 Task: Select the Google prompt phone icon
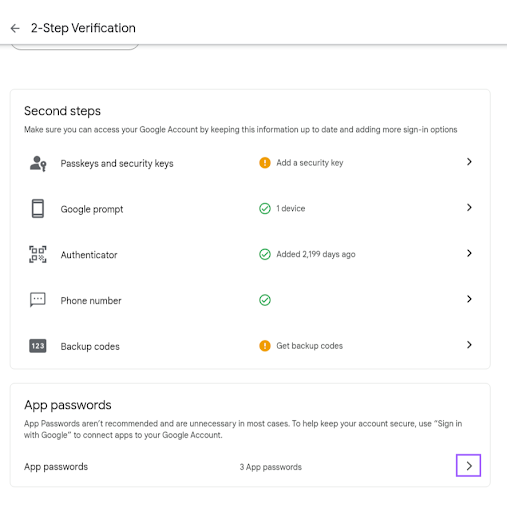coord(38,209)
